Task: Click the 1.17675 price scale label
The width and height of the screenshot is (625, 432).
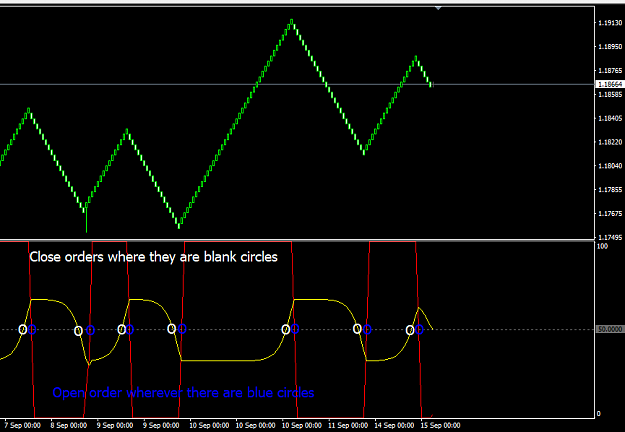Action: [610, 214]
